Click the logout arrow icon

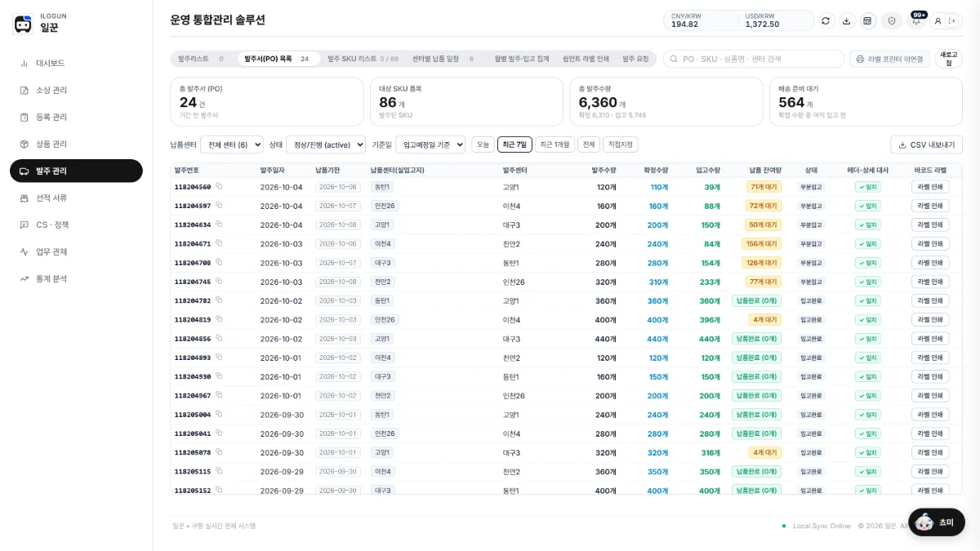[951, 20]
